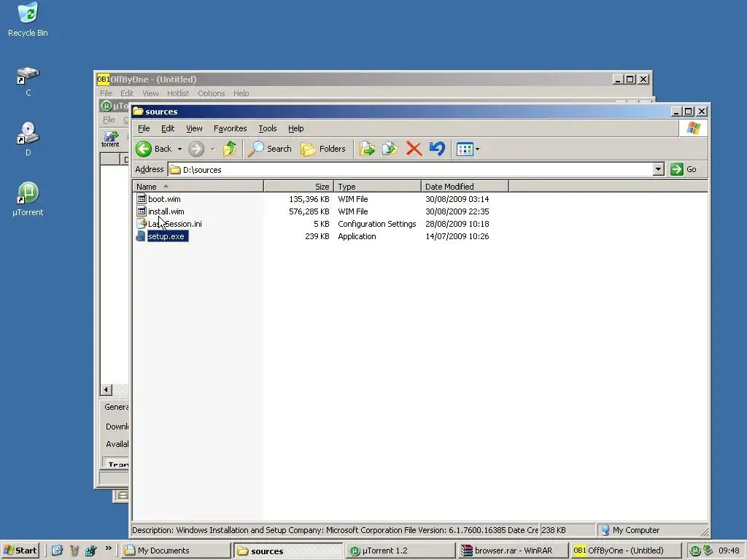Click the Copy To folder icon
The width and height of the screenshot is (747, 560).
390,149
